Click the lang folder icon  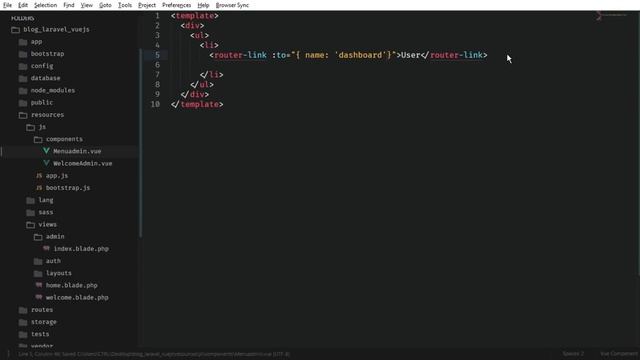31,200
